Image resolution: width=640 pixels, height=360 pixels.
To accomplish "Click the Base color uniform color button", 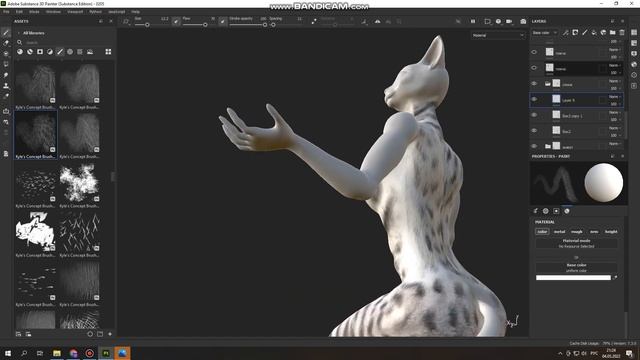I will point(576,268).
